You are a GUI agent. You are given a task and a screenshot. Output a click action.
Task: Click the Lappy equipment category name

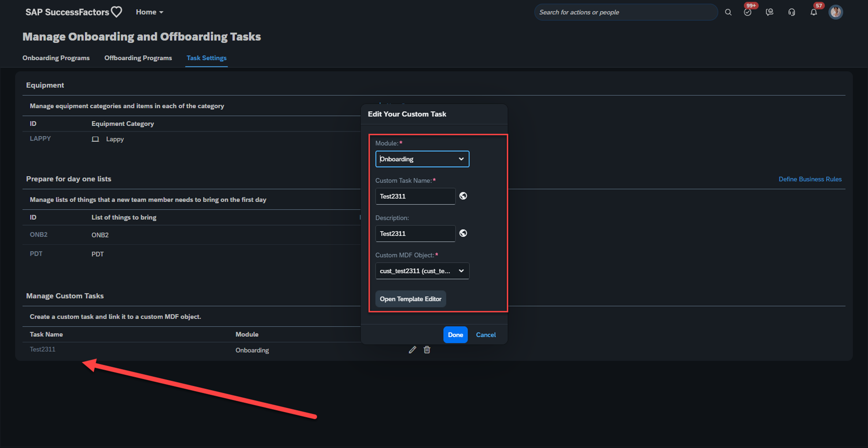click(115, 139)
